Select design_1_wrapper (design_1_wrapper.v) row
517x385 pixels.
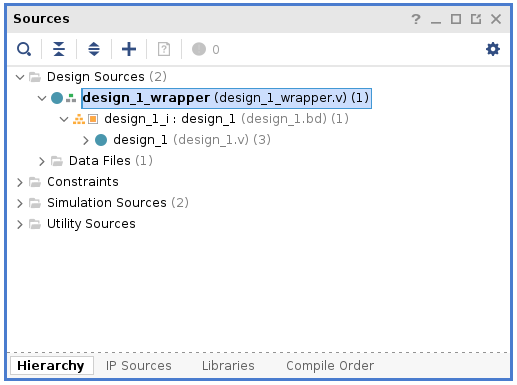226,98
